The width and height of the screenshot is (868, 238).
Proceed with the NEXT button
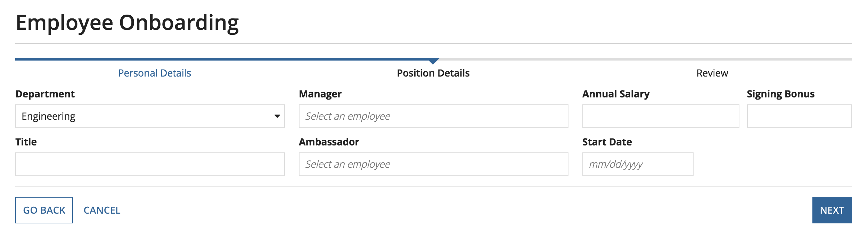pos(832,210)
